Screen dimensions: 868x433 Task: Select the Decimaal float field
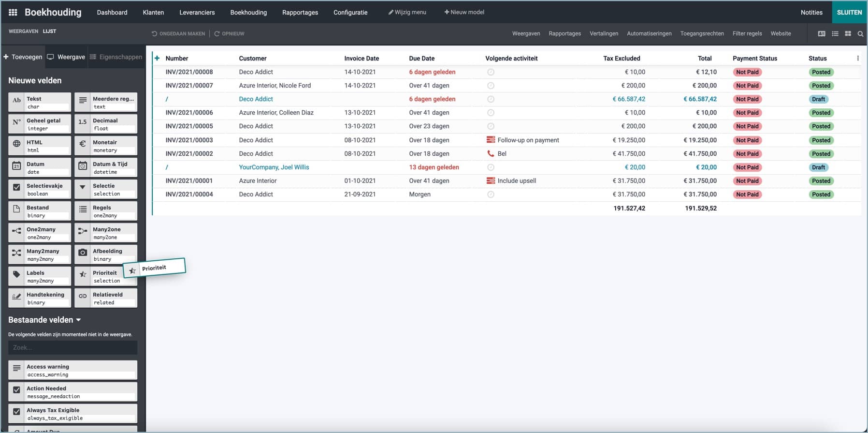point(106,124)
